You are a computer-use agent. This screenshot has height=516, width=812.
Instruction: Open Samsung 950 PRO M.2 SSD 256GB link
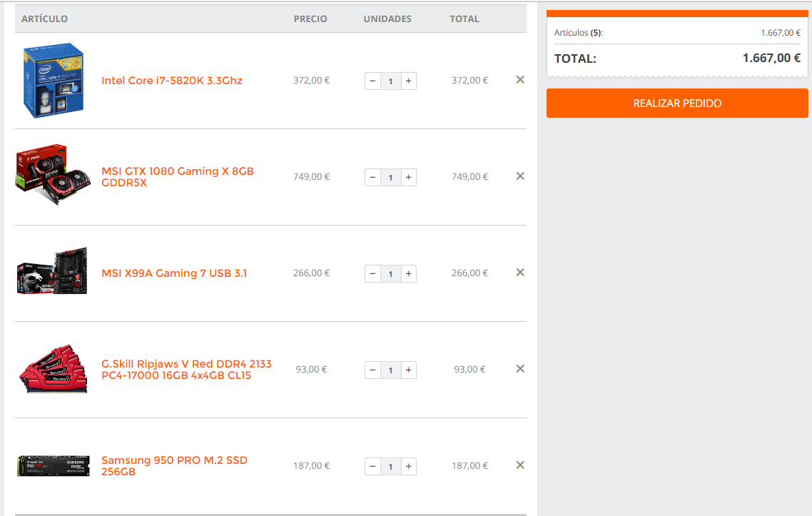coord(175,466)
